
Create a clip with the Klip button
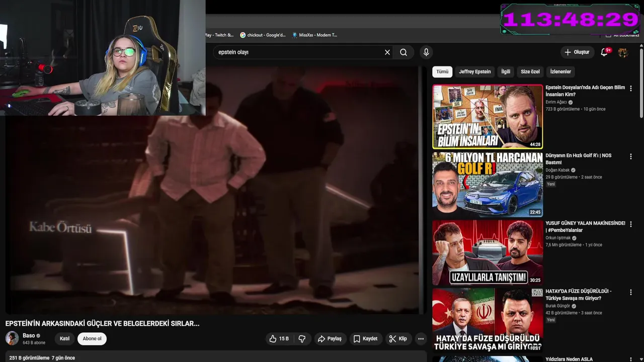pos(397,339)
